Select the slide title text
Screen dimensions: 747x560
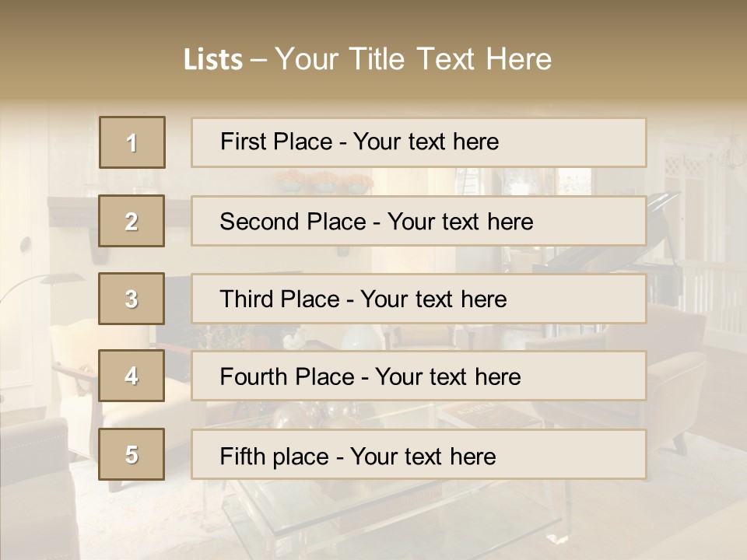(367, 59)
